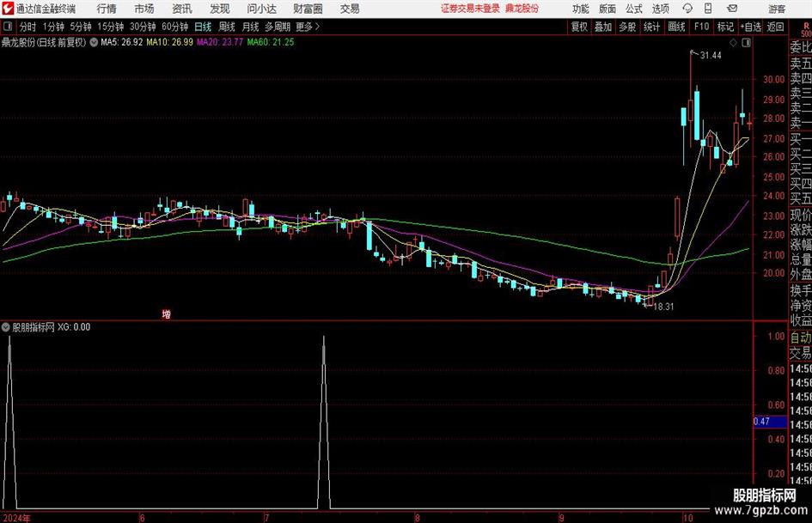Click the 鼎龙股份(日线 前复权) chart title
Image resolution: width=812 pixels, height=523 pixels.
point(44,42)
